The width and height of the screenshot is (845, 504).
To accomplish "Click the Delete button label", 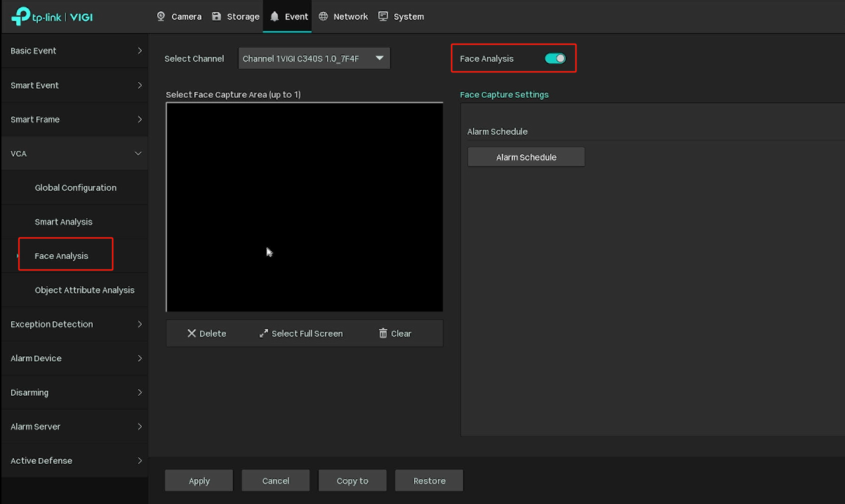I will tap(213, 333).
